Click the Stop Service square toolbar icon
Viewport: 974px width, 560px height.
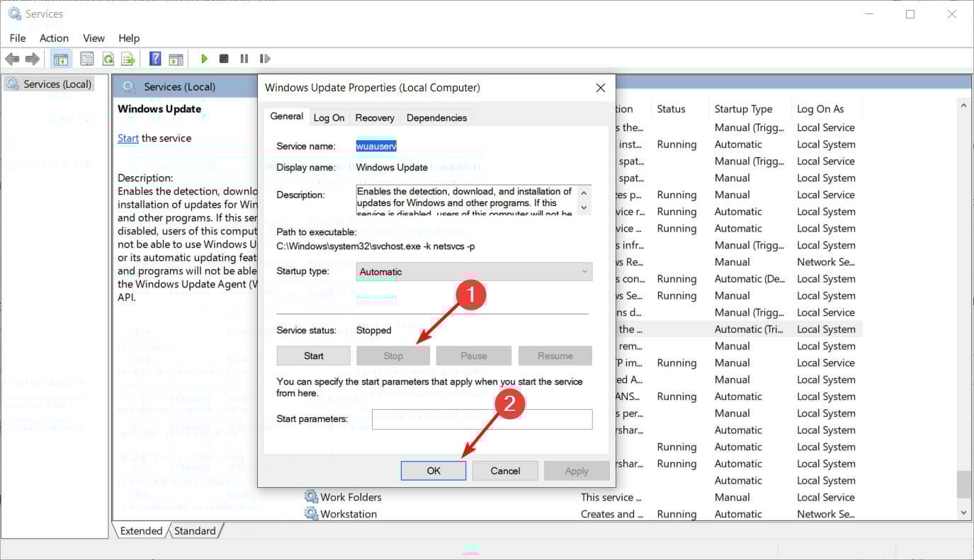(224, 59)
